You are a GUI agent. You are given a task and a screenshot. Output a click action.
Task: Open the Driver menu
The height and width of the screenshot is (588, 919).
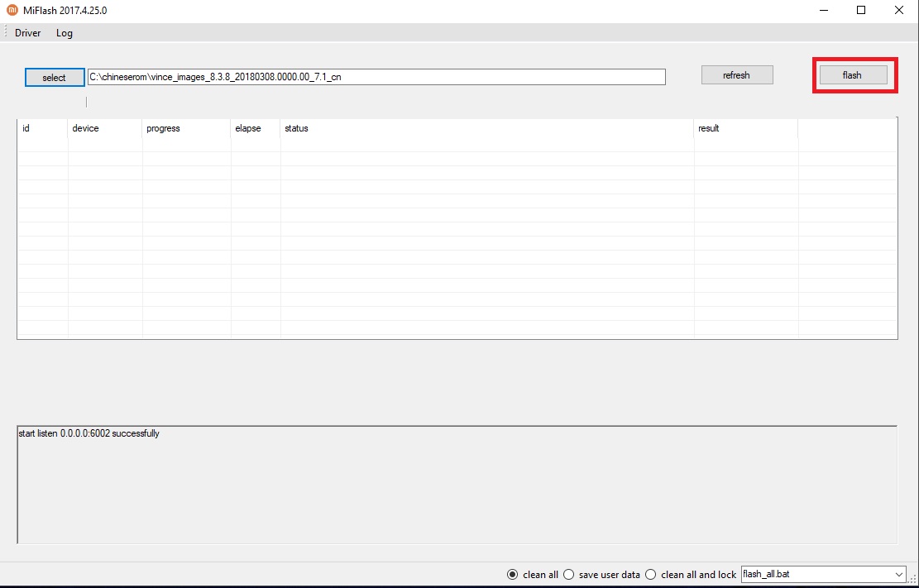pos(27,33)
